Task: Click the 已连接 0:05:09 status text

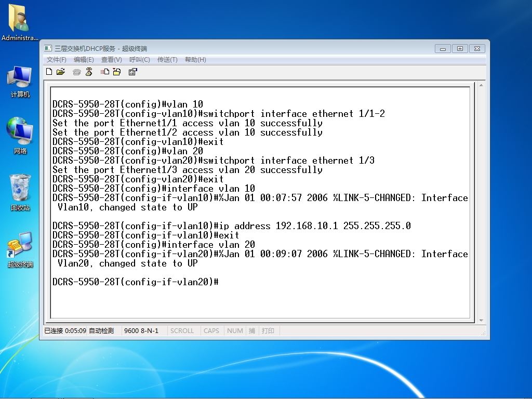Action: [65, 331]
